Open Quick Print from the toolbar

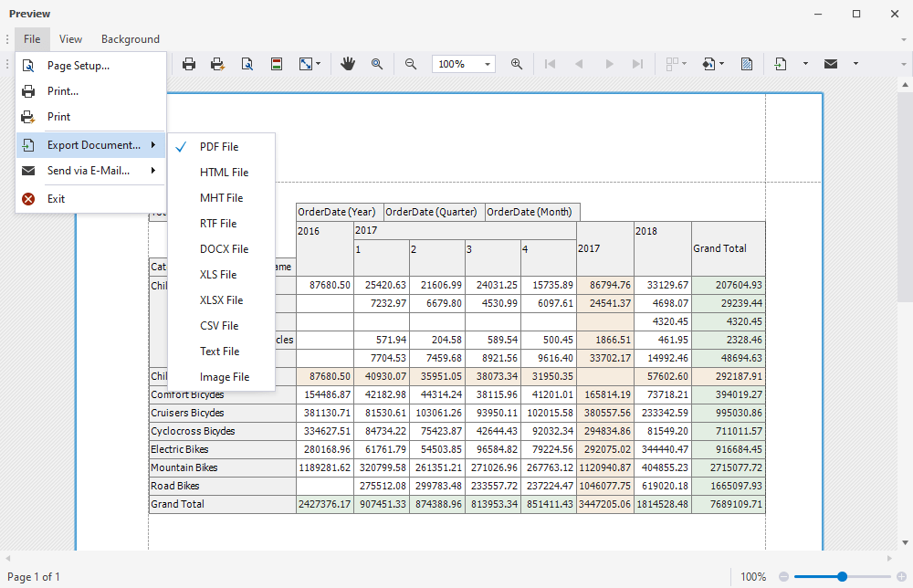point(217,64)
